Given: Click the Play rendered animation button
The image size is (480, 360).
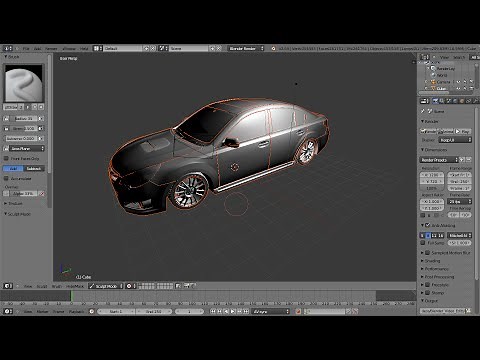Looking at the screenshot, I should pyautogui.click(x=463, y=131).
